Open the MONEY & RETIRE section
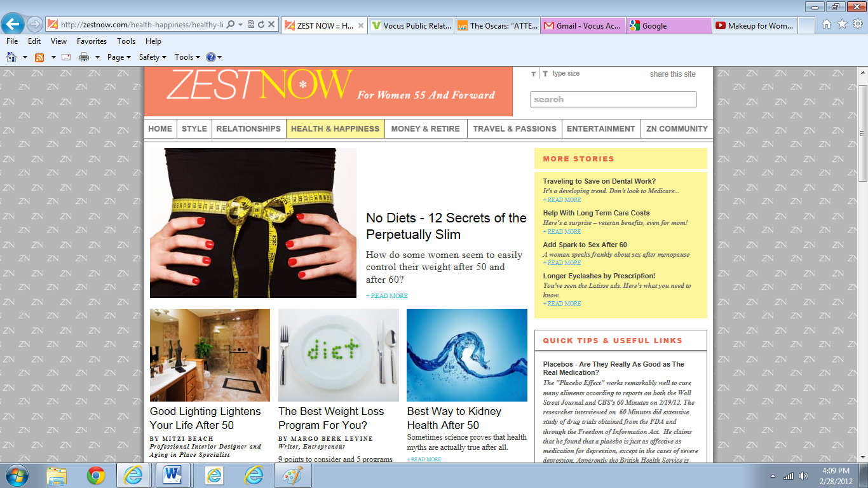This screenshot has height=488, width=868. 426,128
